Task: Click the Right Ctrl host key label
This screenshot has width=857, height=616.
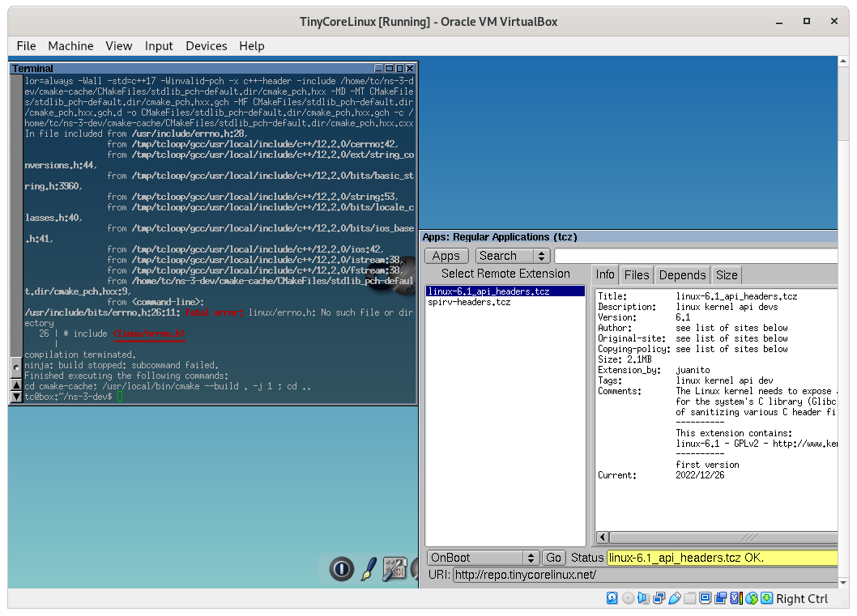Action: point(802,599)
